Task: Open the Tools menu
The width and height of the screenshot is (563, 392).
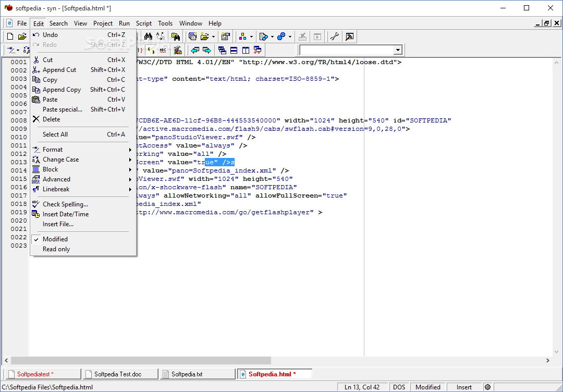Action: pos(165,23)
